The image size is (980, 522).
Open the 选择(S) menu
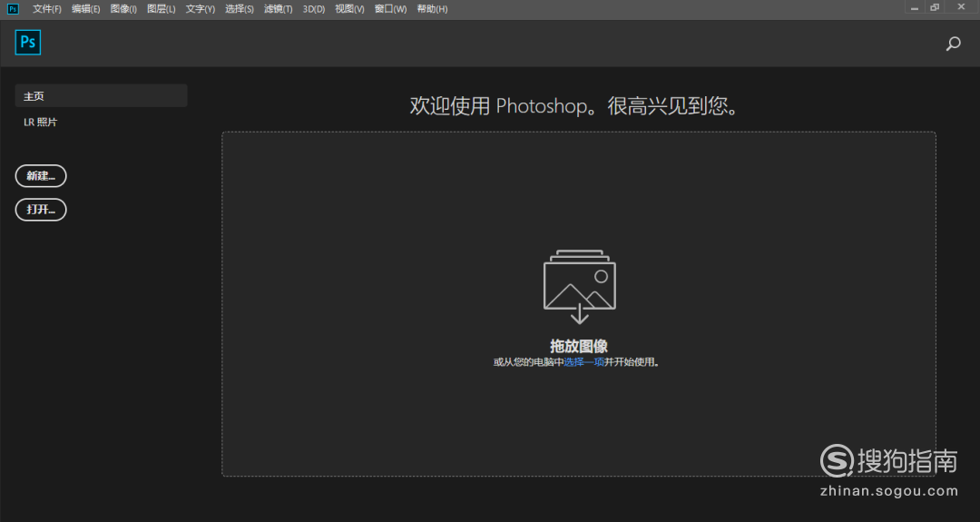(240, 9)
